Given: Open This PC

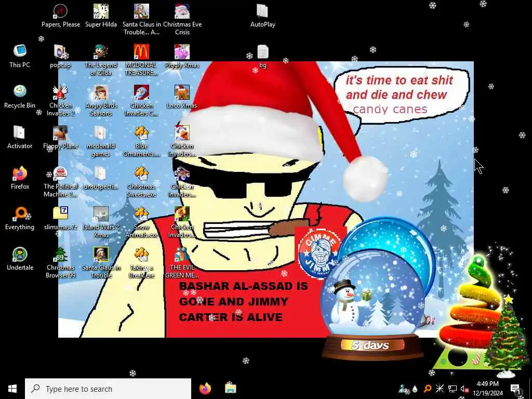Looking at the screenshot, I should pos(20,56).
